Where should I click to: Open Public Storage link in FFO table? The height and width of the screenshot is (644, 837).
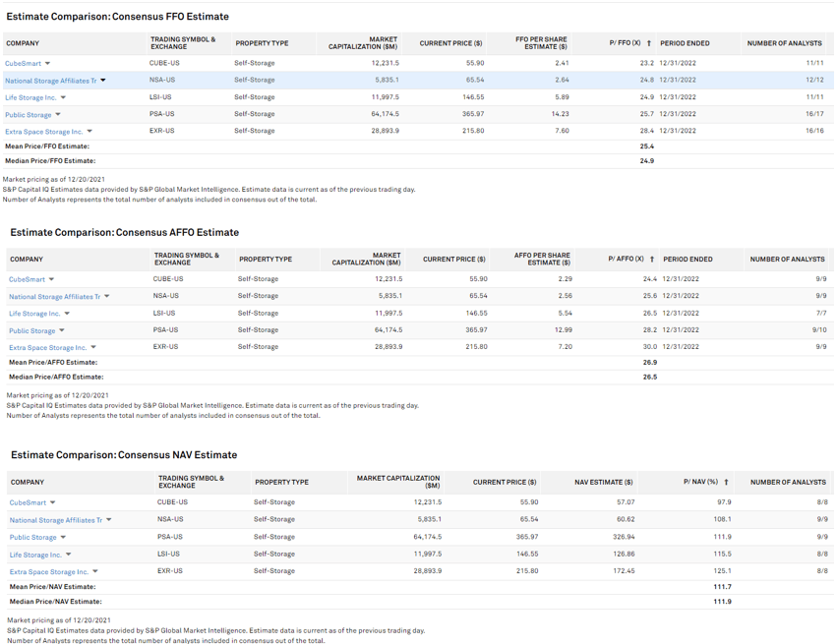[29, 115]
